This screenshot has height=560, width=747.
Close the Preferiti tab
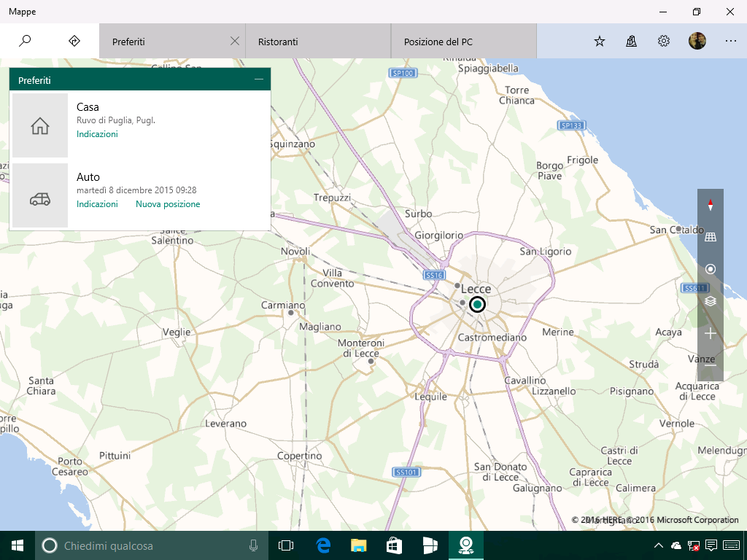(x=234, y=41)
